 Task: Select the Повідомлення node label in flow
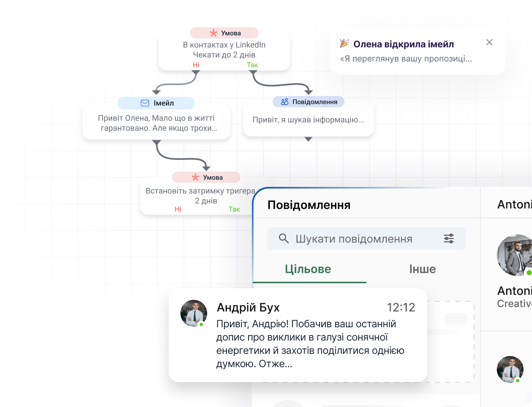315,102
